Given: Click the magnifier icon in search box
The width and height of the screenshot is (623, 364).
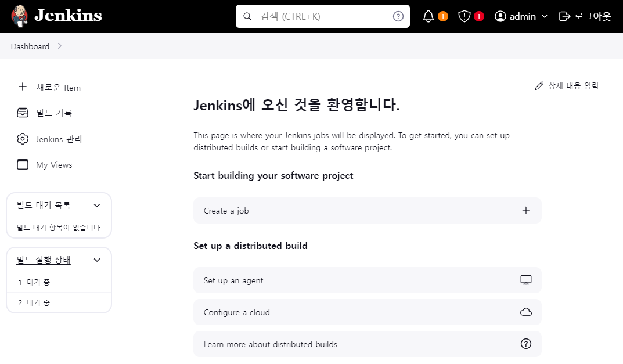Looking at the screenshot, I should (x=247, y=16).
